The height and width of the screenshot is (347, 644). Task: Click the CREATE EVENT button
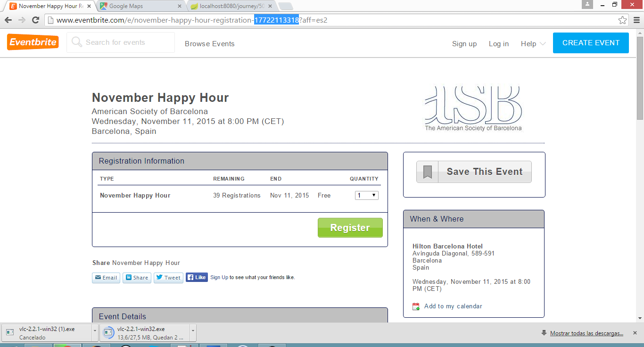coord(591,43)
